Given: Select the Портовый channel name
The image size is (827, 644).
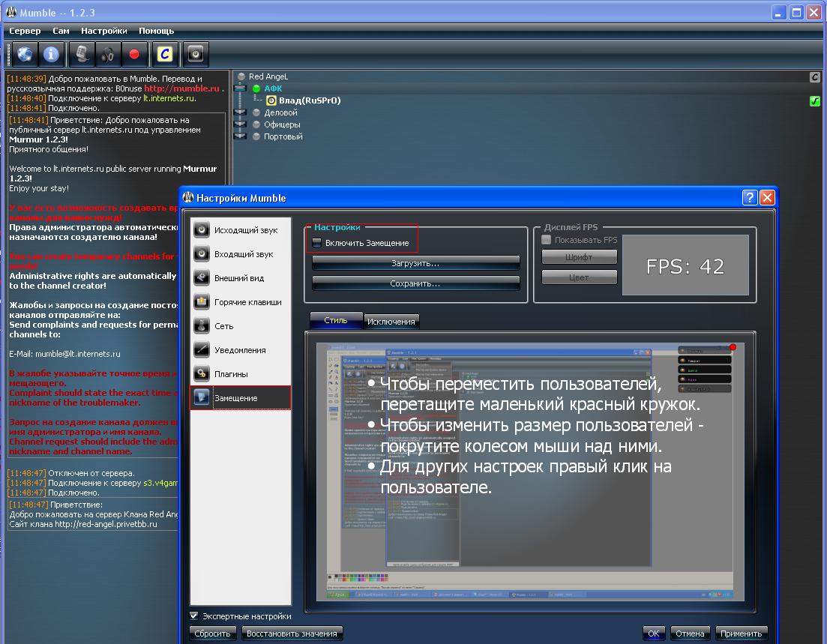Looking at the screenshot, I should tap(283, 136).
